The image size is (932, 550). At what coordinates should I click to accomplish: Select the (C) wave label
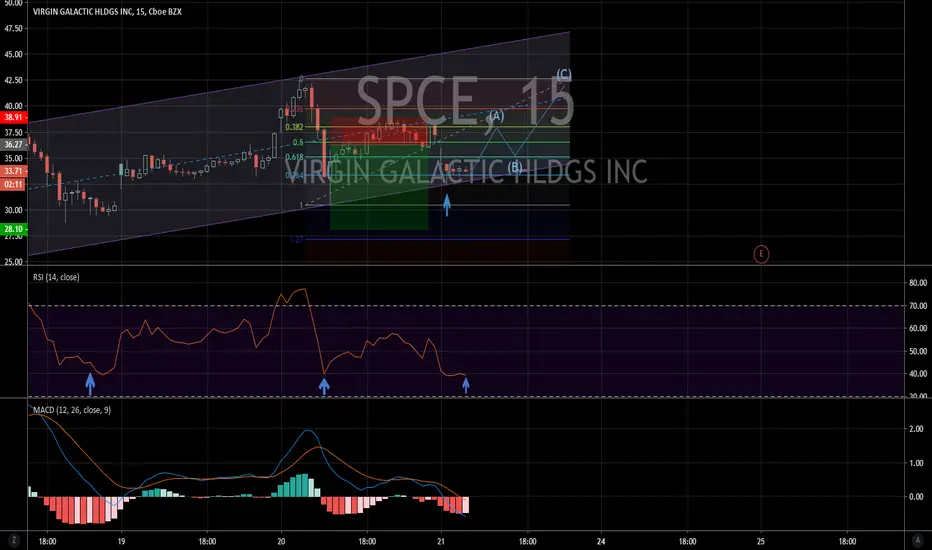[563, 74]
